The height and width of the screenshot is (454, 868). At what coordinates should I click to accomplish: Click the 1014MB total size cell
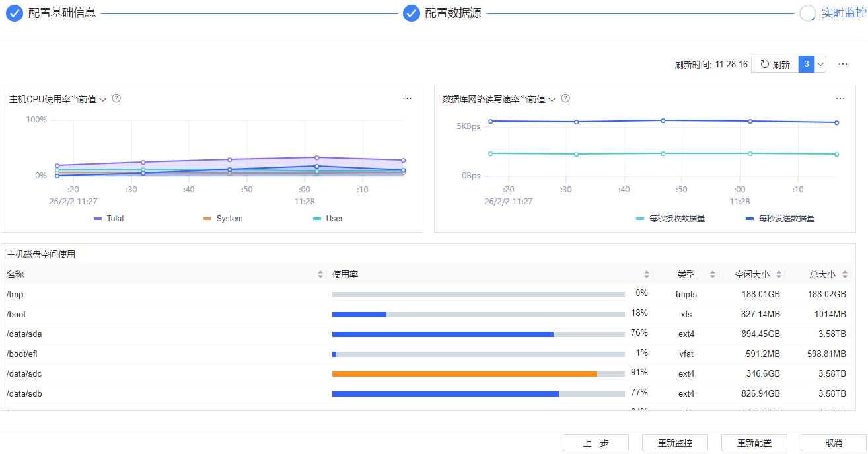tap(830, 315)
